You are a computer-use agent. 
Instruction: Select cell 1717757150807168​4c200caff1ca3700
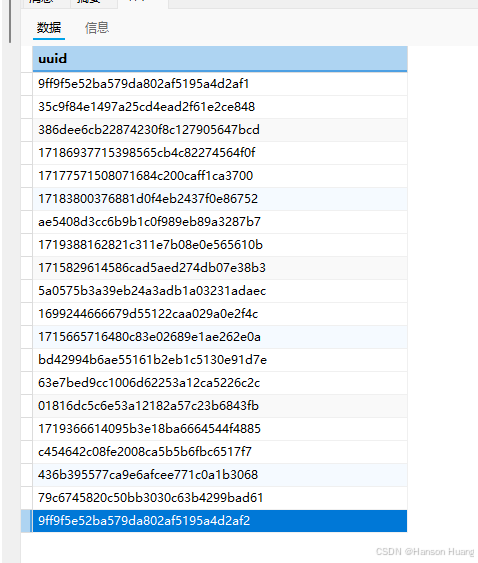tap(220, 176)
